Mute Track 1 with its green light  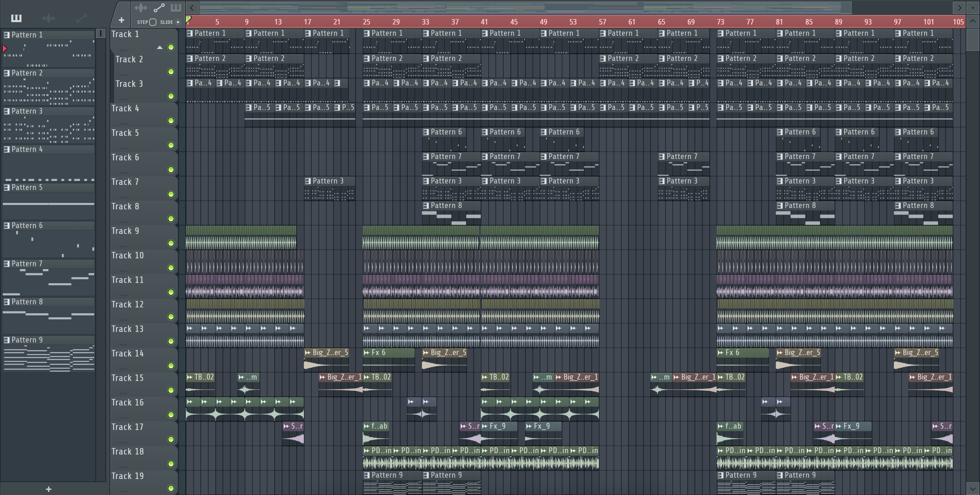[x=171, y=47]
